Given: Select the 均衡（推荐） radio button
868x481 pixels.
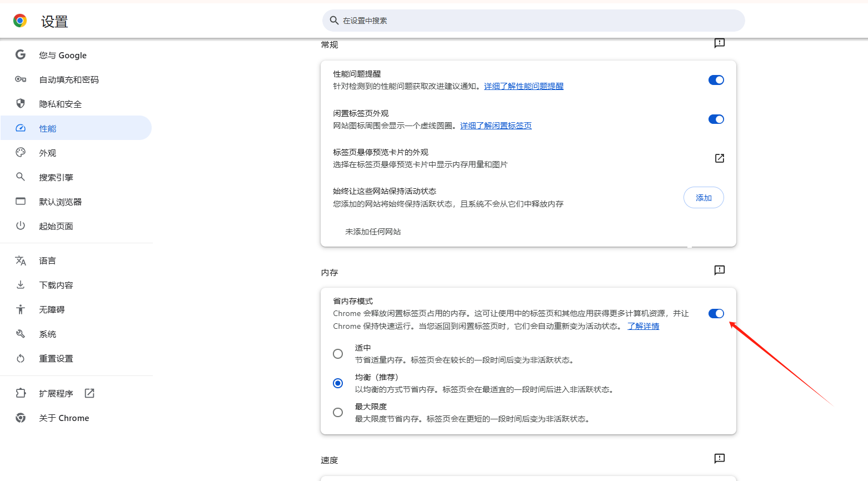Looking at the screenshot, I should click(338, 383).
